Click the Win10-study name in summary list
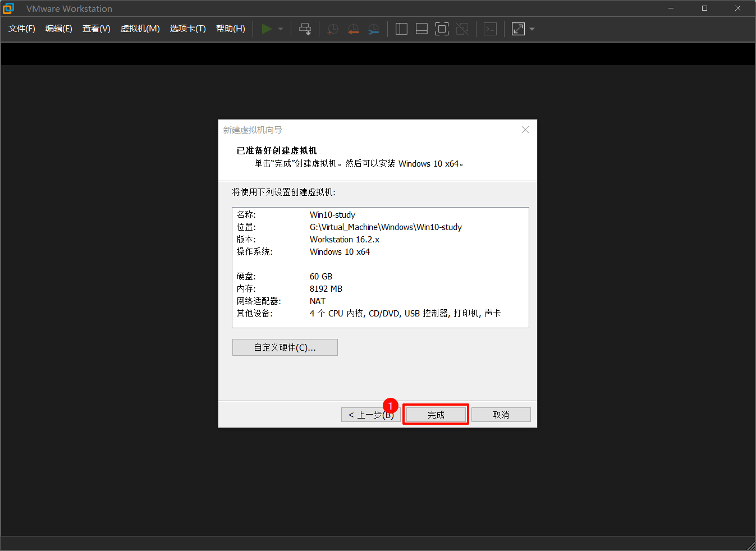Image resolution: width=756 pixels, height=551 pixels. point(332,214)
